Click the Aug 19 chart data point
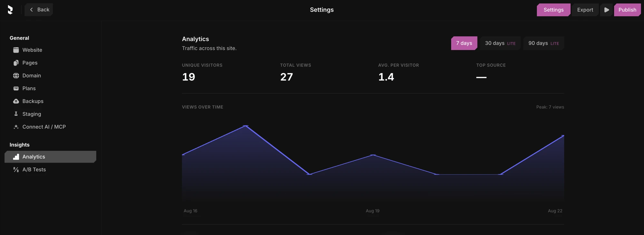 pyautogui.click(x=373, y=155)
